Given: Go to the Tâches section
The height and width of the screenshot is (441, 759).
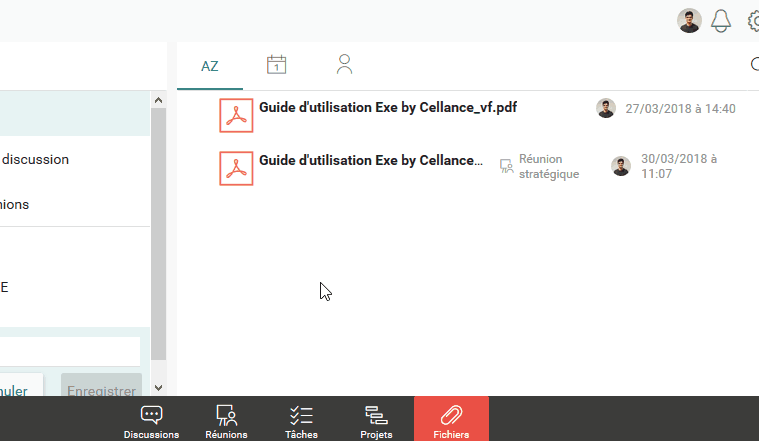Looking at the screenshot, I should tap(301, 420).
